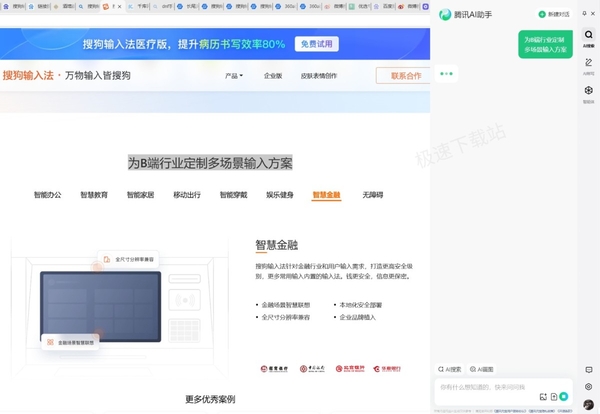The image size is (600, 414).
Task: Switch to the 千库 browser tab
Action: point(139,7)
